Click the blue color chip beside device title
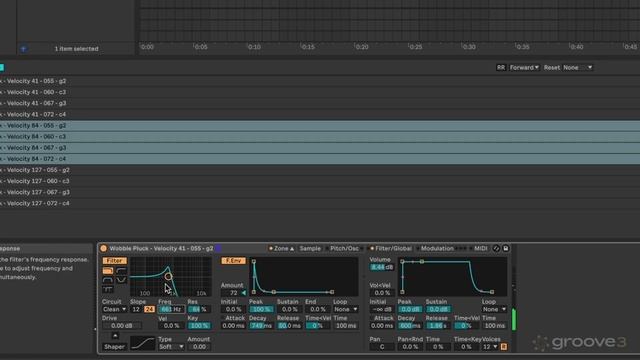Image resolution: width=640 pixels, height=360 pixels. (218, 248)
